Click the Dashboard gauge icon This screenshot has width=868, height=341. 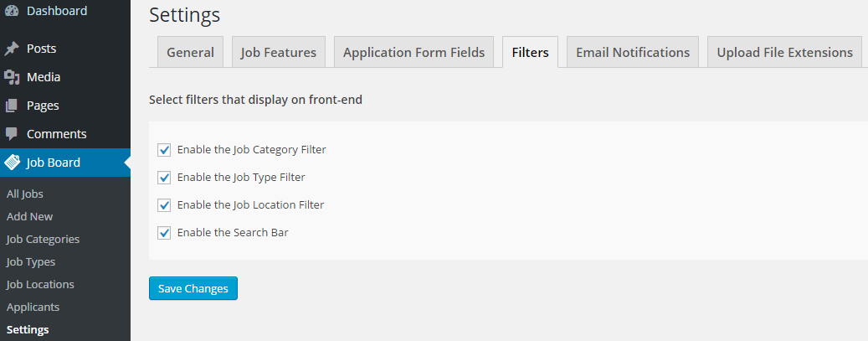[x=12, y=11]
